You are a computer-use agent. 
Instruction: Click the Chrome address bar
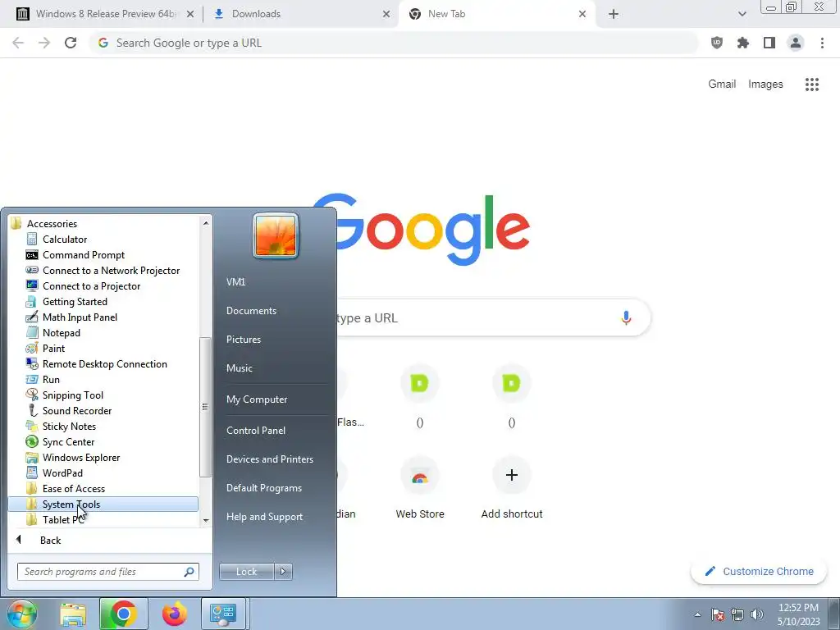(x=394, y=43)
